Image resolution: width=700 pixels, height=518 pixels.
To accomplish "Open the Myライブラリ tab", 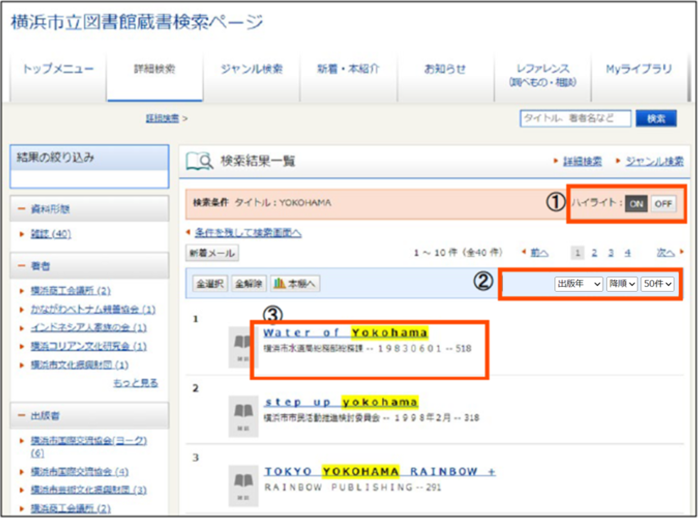I will click(x=639, y=69).
